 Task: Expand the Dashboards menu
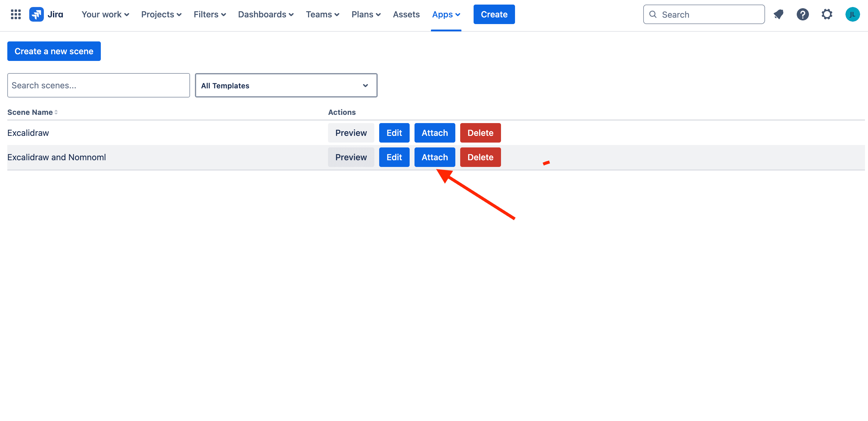pyautogui.click(x=266, y=15)
